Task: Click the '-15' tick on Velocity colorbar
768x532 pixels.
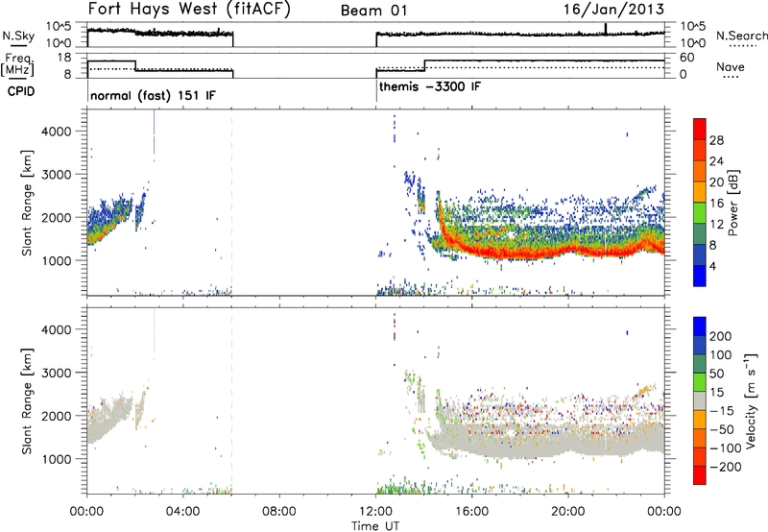Action: click(722, 410)
